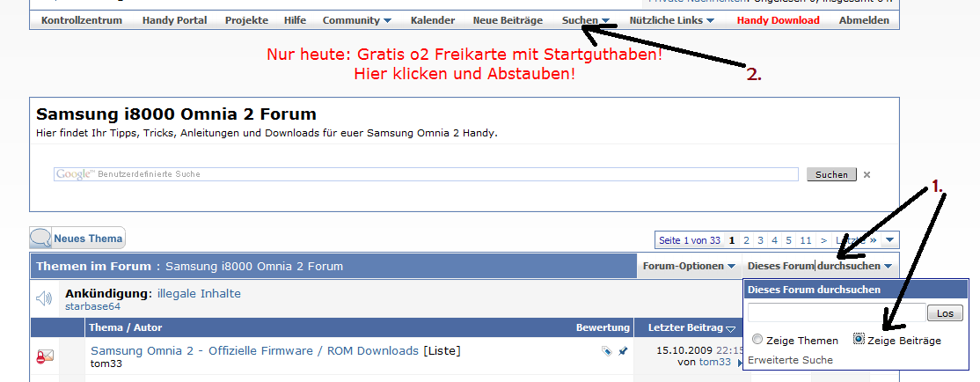Go to Handy Portal
980x382 pixels.
tap(174, 20)
